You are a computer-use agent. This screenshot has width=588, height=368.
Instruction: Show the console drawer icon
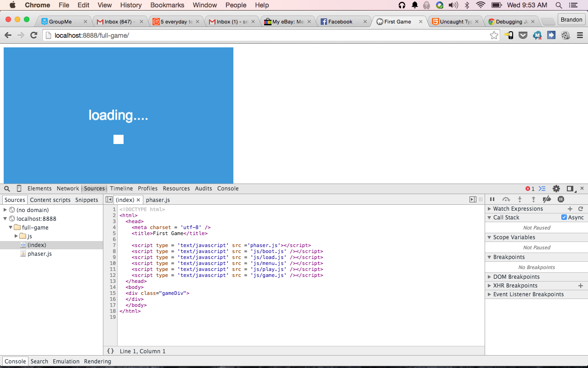(542, 189)
